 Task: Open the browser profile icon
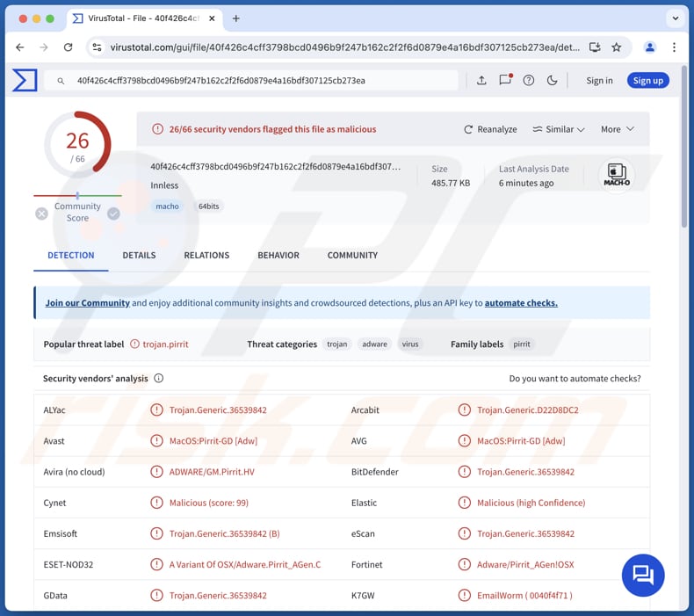coord(650,47)
